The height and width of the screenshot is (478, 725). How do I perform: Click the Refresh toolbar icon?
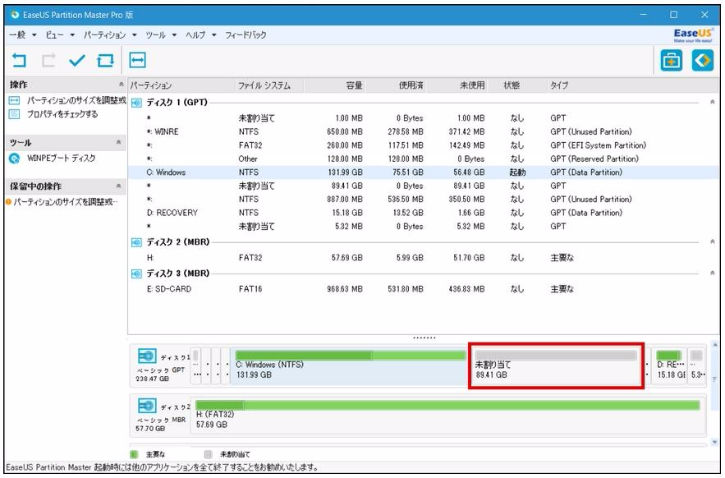click(105, 61)
